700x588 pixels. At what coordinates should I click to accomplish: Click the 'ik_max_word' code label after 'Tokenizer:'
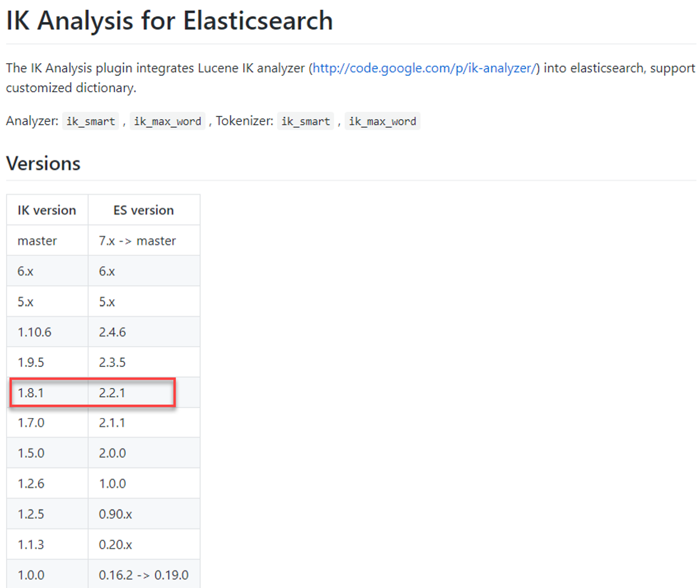pos(382,121)
